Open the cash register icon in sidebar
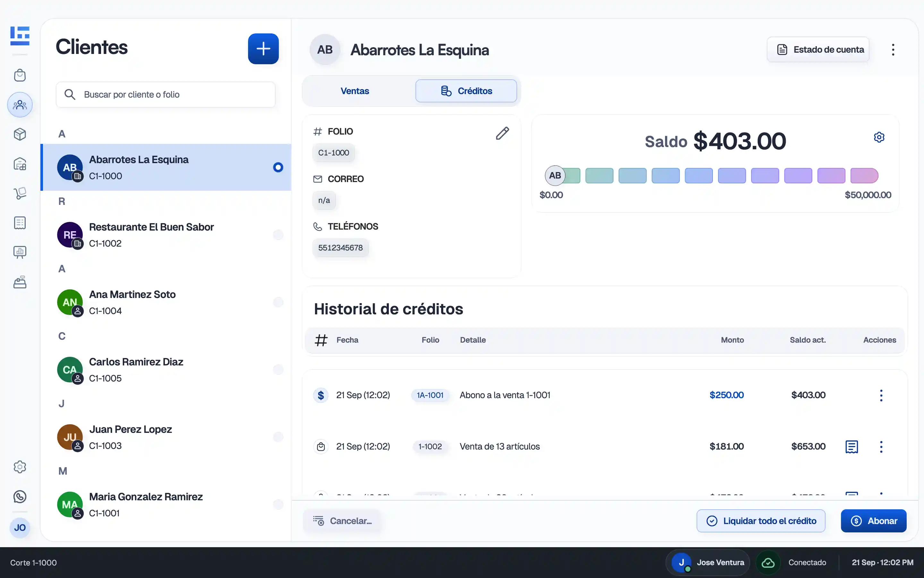 (20, 282)
